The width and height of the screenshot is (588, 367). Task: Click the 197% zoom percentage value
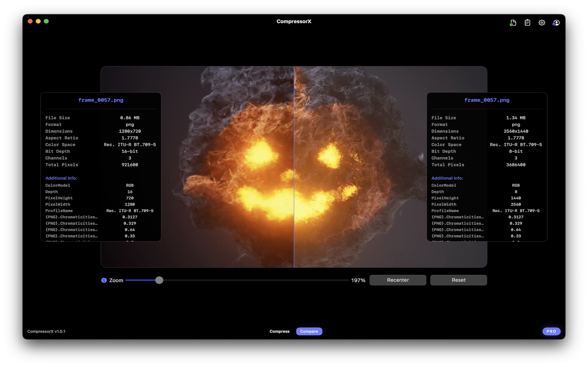358,280
